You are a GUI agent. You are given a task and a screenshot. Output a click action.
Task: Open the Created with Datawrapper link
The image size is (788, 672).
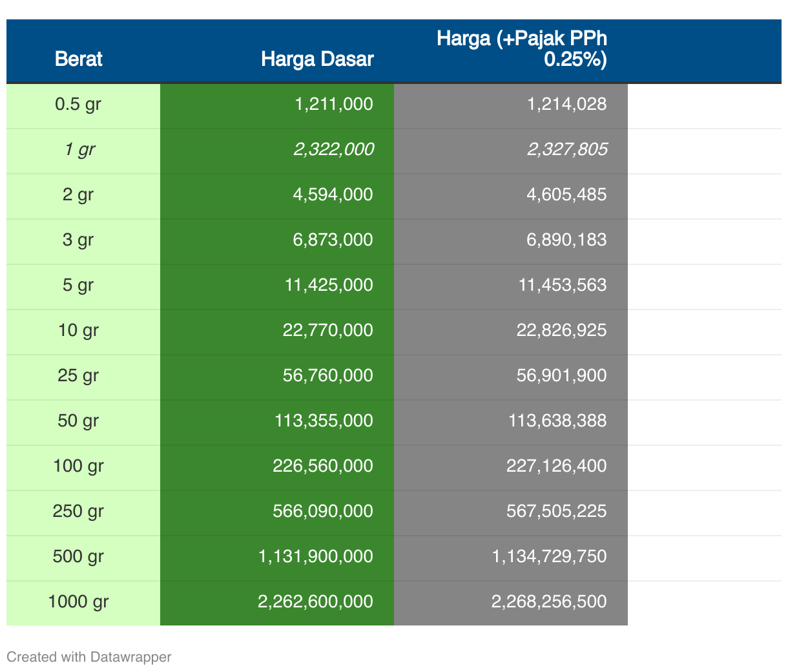point(89,657)
